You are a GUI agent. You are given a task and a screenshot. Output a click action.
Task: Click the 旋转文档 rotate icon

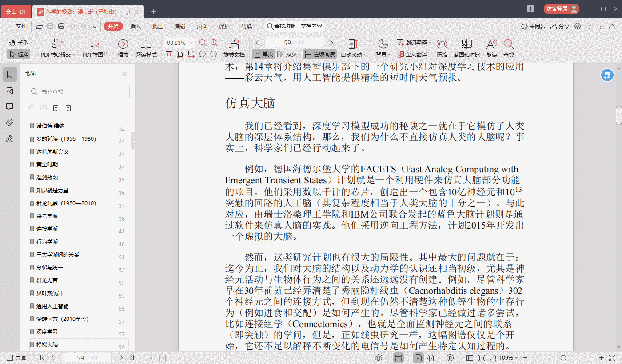click(234, 44)
